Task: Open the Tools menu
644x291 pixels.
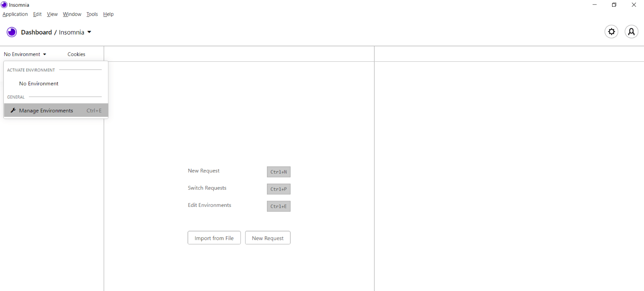Action: pyautogui.click(x=92, y=14)
